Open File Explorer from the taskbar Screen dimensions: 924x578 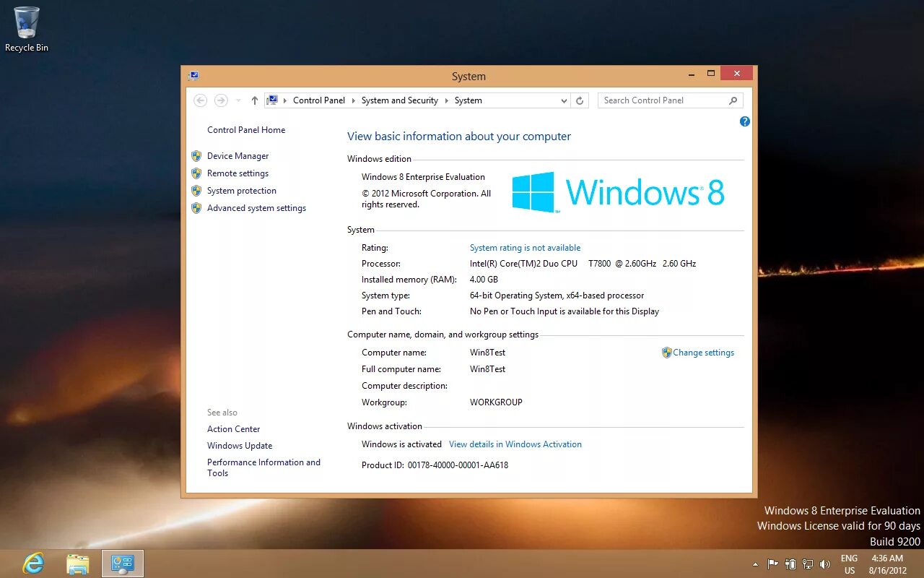pos(77,564)
